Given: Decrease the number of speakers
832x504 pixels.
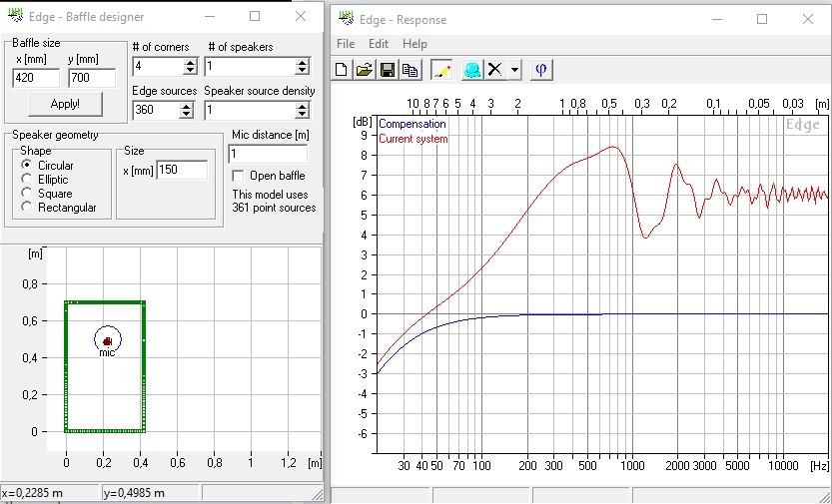Looking at the screenshot, I should coord(302,71).
